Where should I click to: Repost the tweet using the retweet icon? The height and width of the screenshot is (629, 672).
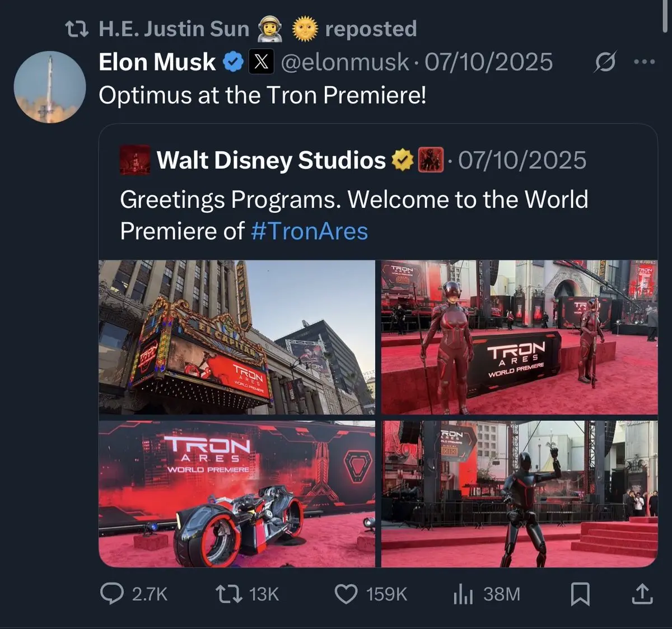(229, 594)
